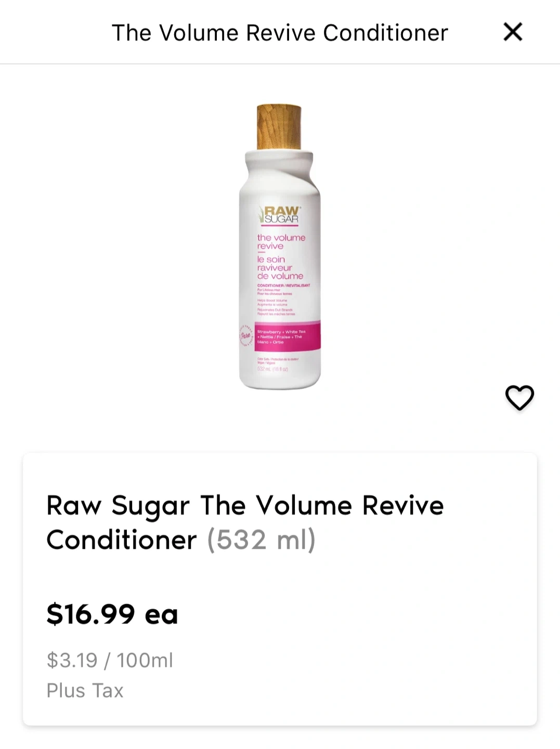Close the product detail view with X
This screenshot has height=749, width=560.
coord(513,32)
